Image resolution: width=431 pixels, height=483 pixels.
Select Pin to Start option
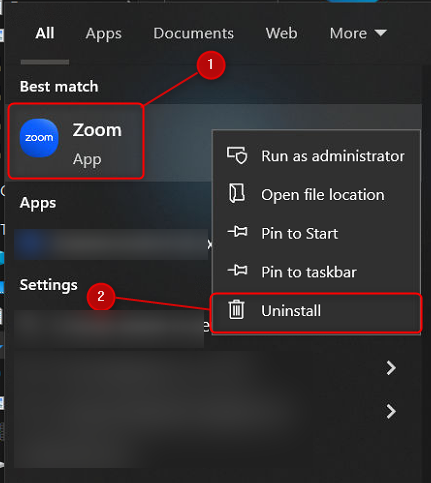[316, 233]
